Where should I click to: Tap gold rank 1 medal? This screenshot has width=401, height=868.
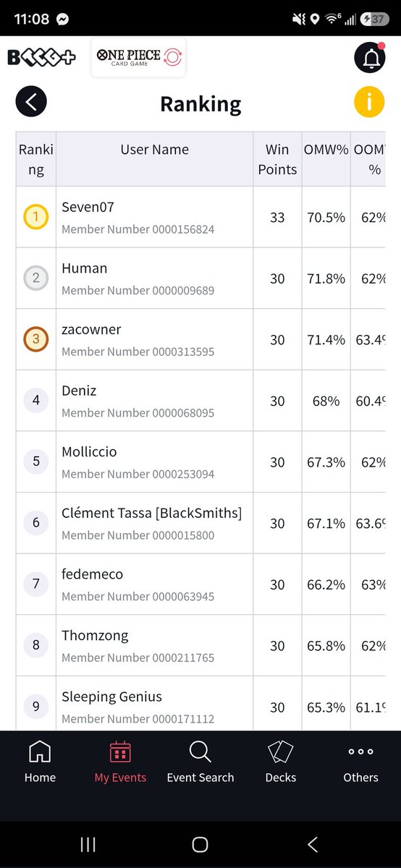(36, 217)
